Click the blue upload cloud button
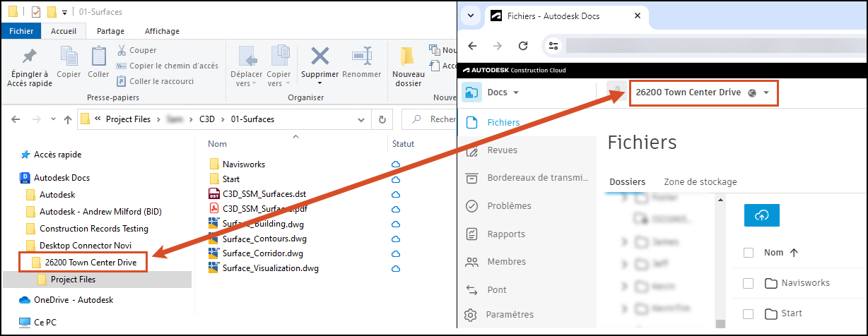 [x=761, y=215]
